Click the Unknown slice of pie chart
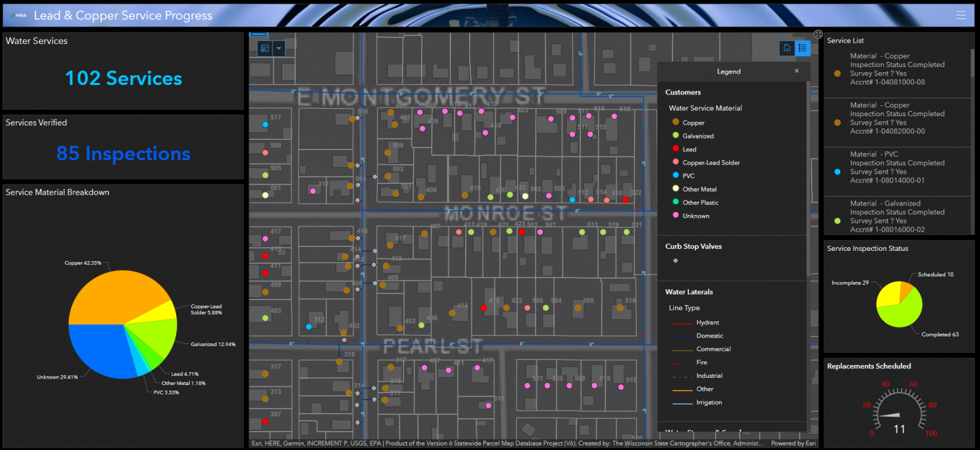This screenshot has height=450, width=980. [x=99, y=350]
